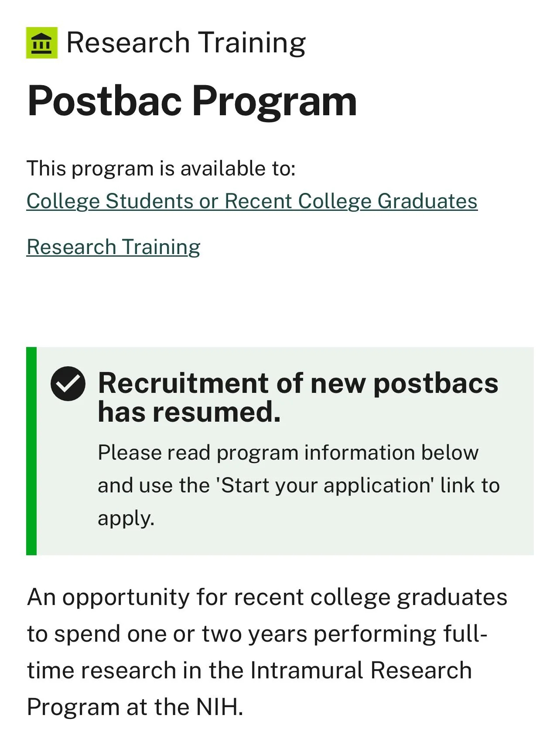The width and height of the screenshot is (560, 753).
Task: Click the green vertical bar of the alert box
Action: pyautogui.click(x=31, y=451)
